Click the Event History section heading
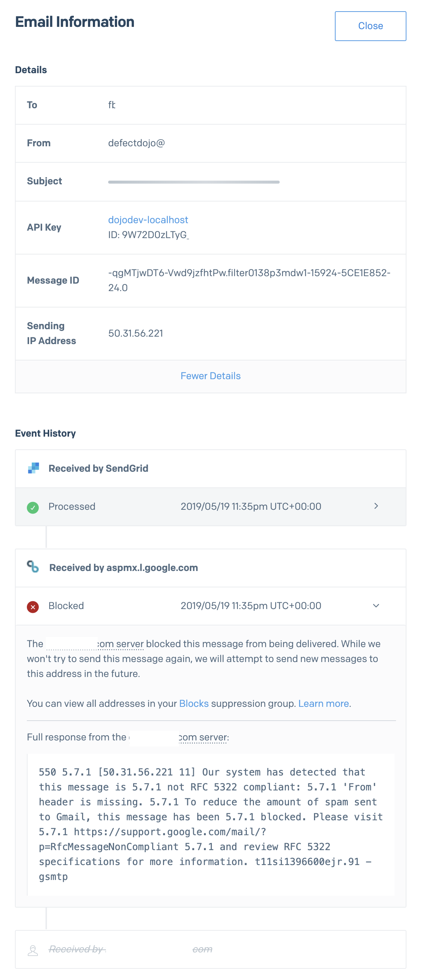Image resolution: width=443 pixels, height=980 pixels. 45,433
